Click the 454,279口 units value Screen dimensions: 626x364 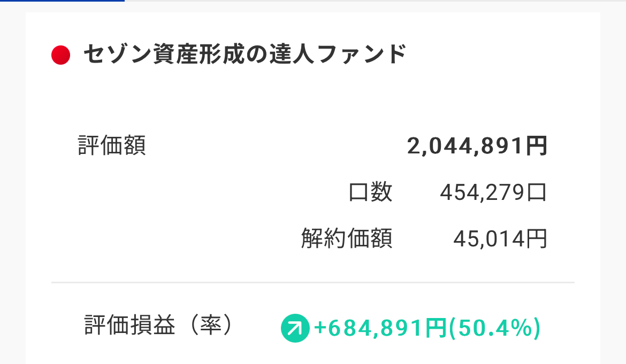tap(493, 192)
